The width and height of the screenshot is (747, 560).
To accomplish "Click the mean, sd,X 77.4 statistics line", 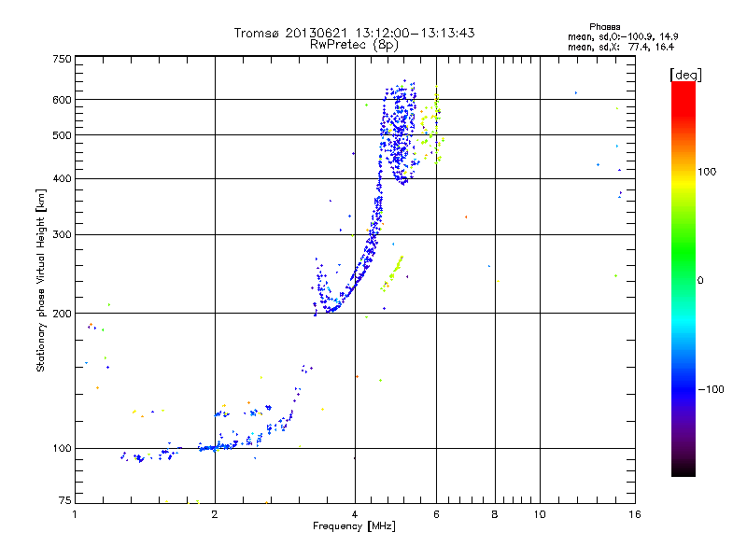I will (x=621, y=47).
